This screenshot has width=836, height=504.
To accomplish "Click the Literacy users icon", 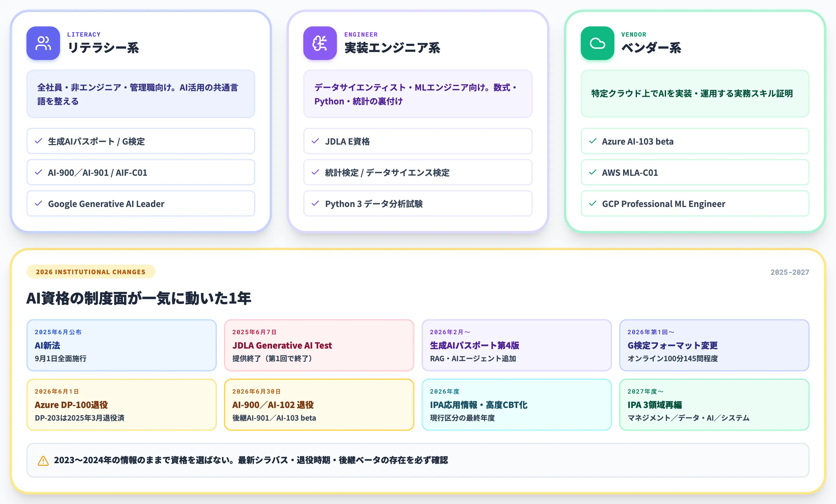I will (43, 43).
